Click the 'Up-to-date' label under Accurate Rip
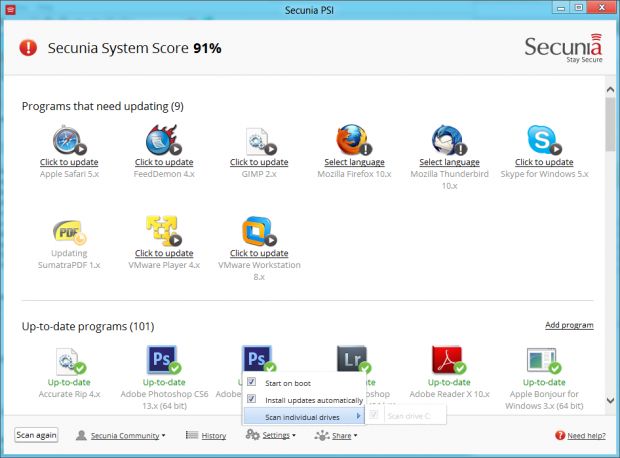Screen dimensions: 620x458 (69, 382)
